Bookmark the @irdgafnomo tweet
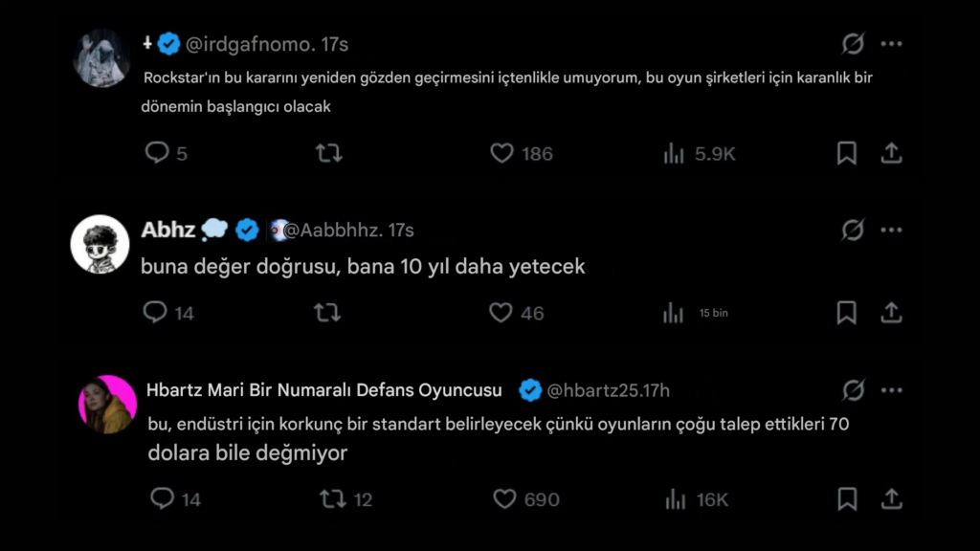Screen dimensions: 980x551 point(846,153)
